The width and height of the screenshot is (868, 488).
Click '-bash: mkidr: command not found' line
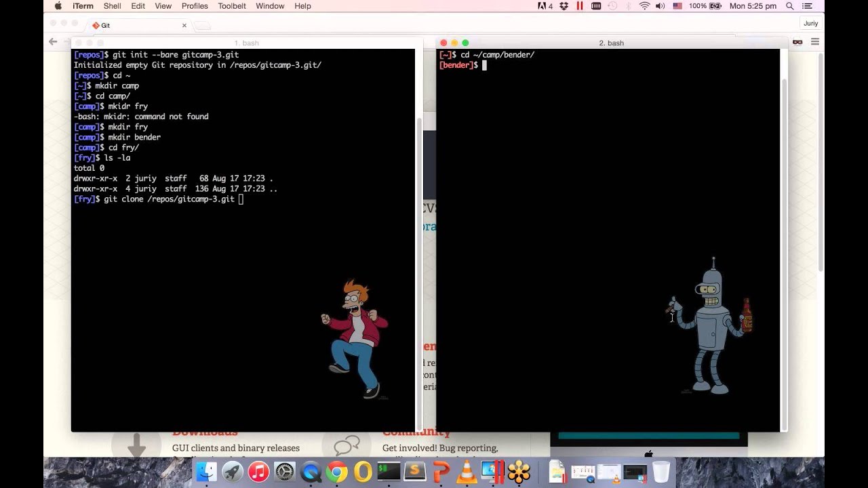point(141,117)
